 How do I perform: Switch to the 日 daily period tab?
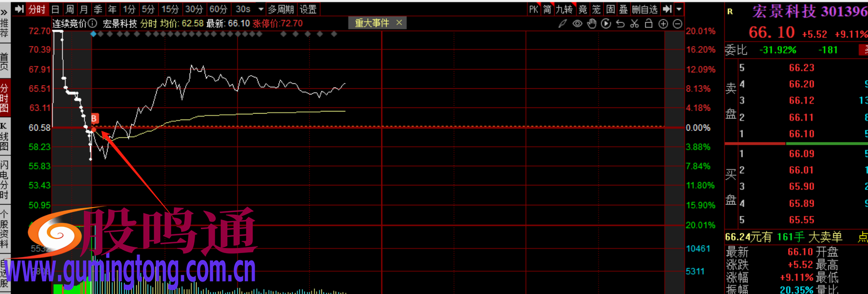(55, 9)
